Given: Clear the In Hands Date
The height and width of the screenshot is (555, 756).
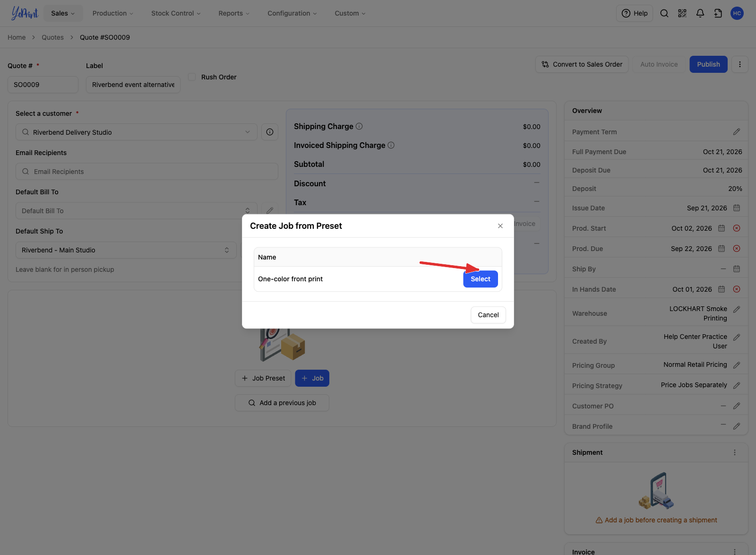Looking at the screenshot, I should pyautogui.click(x=737, y=289).
